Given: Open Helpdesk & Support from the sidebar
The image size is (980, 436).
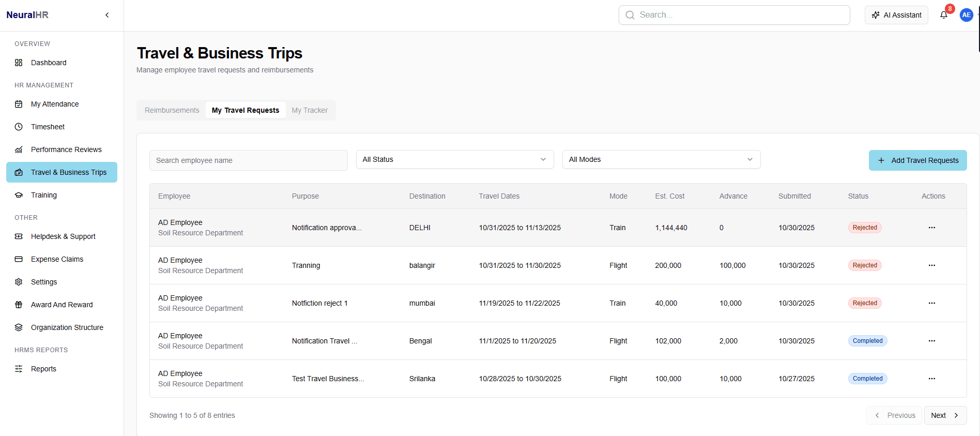Looking at the screenshot, I should pyautogui.click(x=62, y=236).
